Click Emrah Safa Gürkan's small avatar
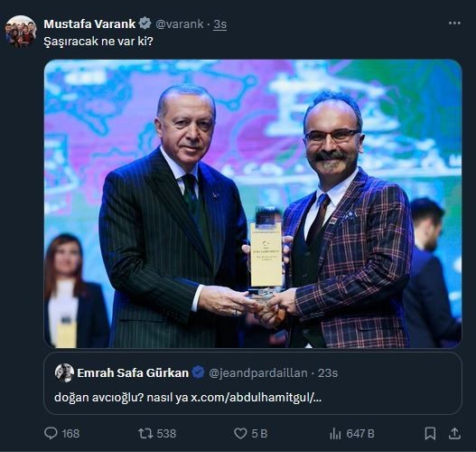The width and height of the screenshot is (476, 452). (64, 372)
